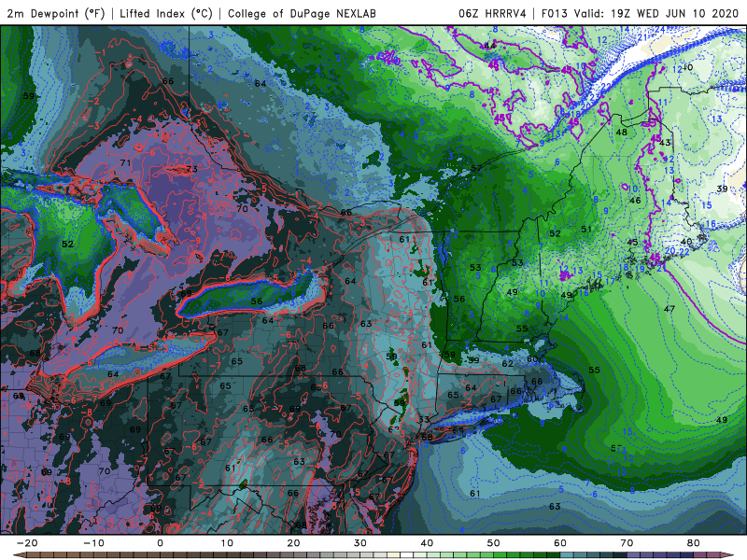Image resolution: width=747 pixels, height=560 pixels.
Task: Click the "F013 Valid: 19Z WED JUN 10 2020" text
Action: (640, 13)
